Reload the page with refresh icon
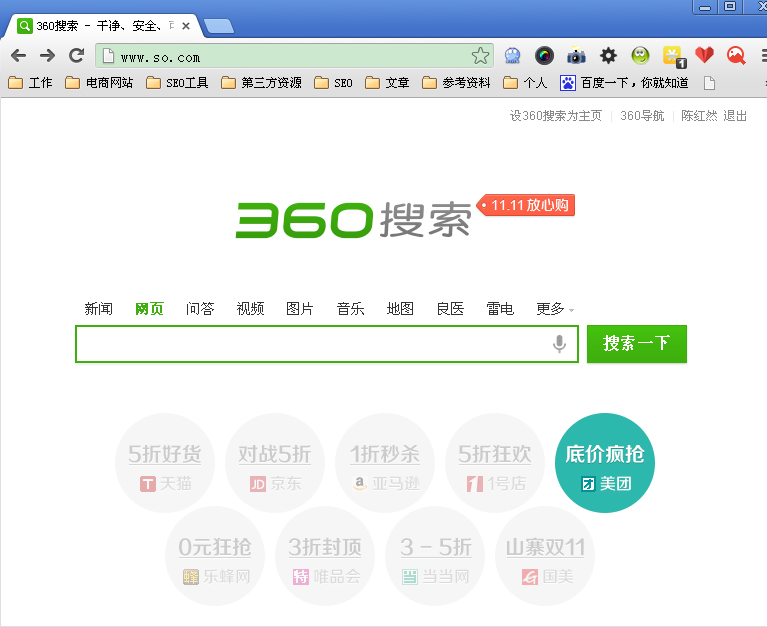This screenshot has width=767, height=627. point(76,55)
